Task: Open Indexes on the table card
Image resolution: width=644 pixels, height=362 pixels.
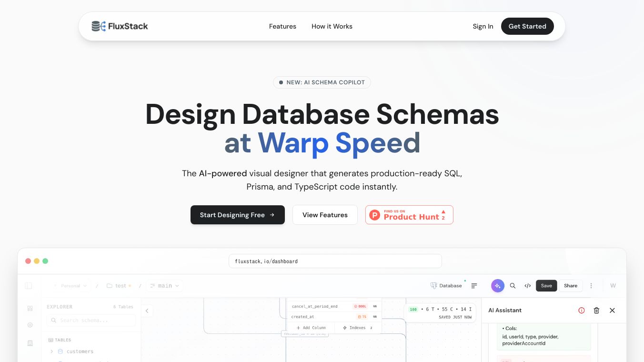Action: [358, 328]
